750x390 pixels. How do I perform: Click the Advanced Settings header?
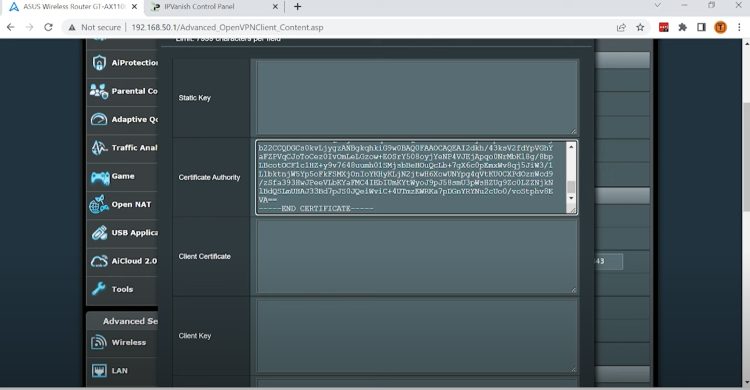click(x=123, y=321)
